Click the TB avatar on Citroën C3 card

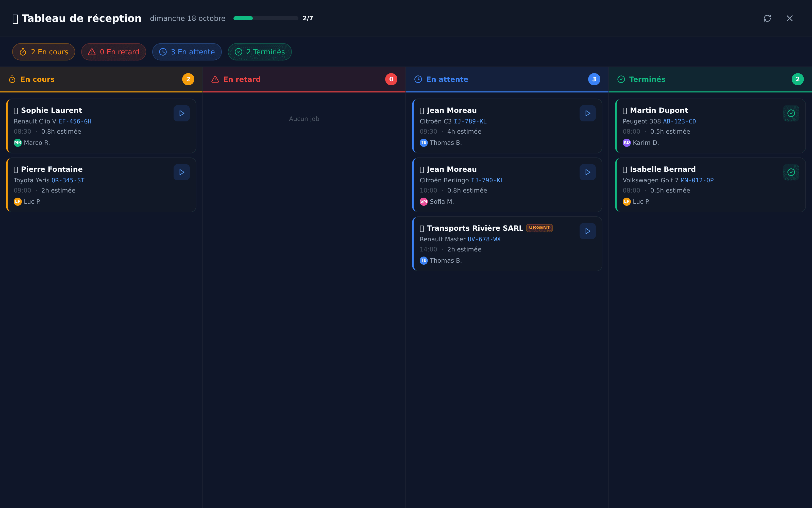point(424,142)
